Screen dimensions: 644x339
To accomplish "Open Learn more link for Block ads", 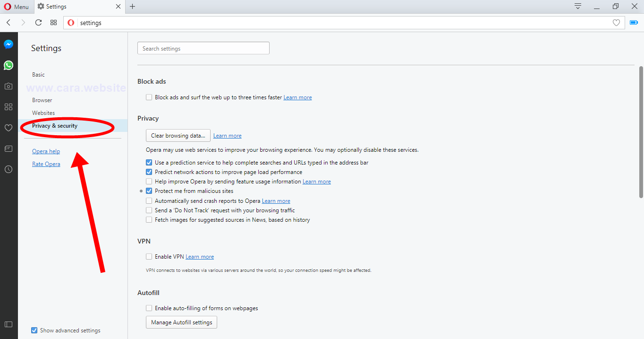I will click(297, 97).
